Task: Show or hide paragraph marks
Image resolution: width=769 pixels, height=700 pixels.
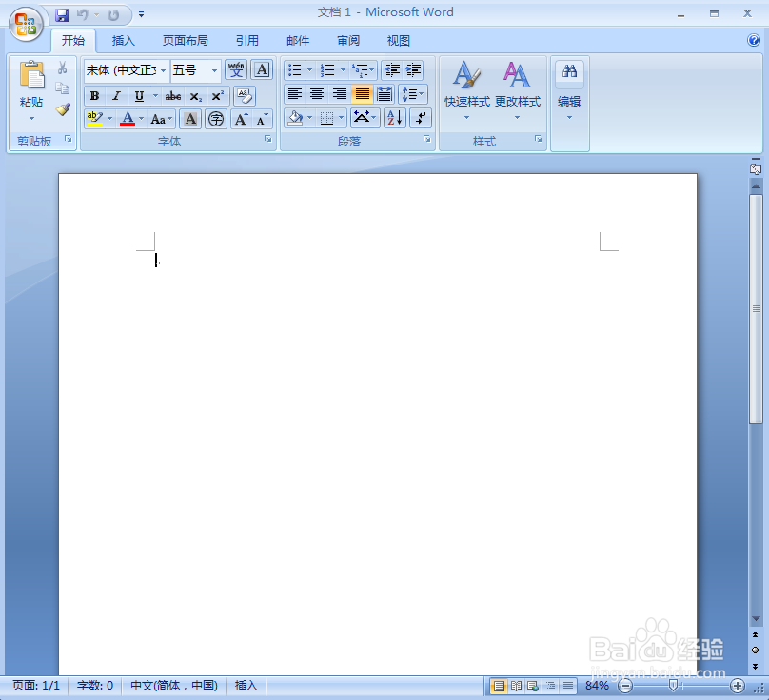Action: (x=421, y=118)
